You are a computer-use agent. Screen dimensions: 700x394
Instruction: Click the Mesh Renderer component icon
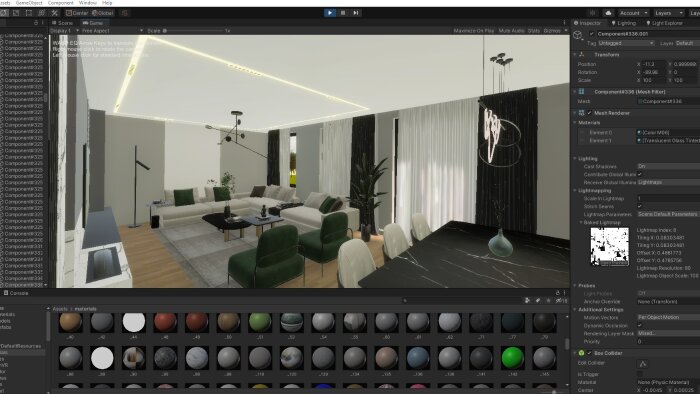point(582,113)
